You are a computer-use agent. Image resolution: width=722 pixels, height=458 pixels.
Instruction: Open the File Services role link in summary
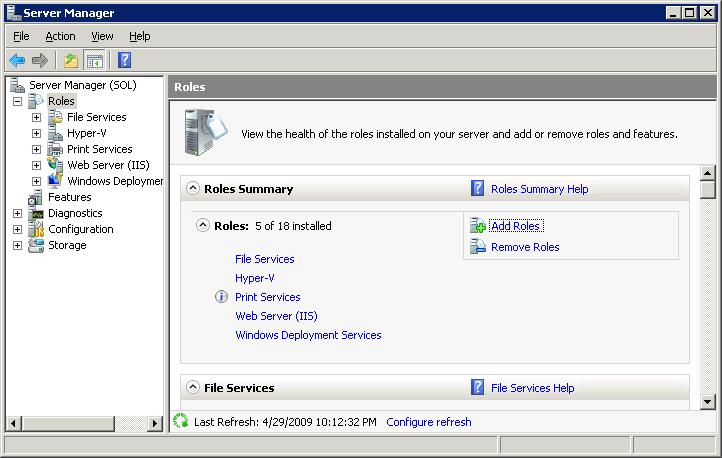(x=265, y=259)
